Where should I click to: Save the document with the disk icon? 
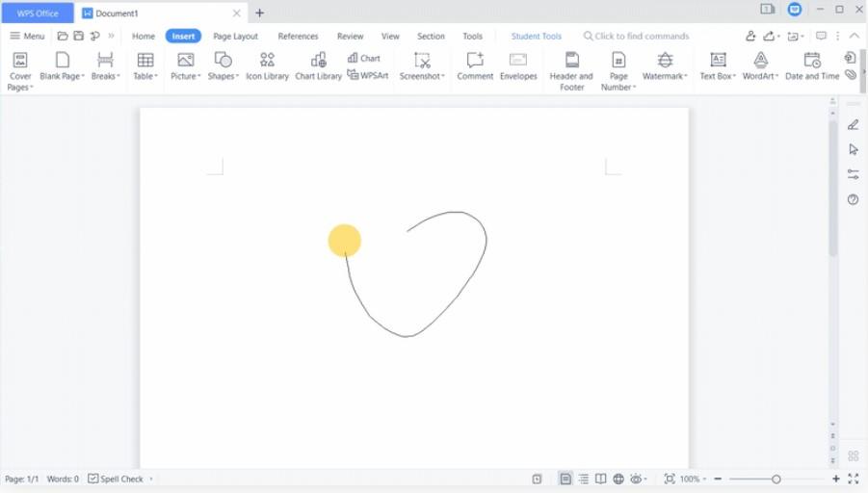click(79, 36)
